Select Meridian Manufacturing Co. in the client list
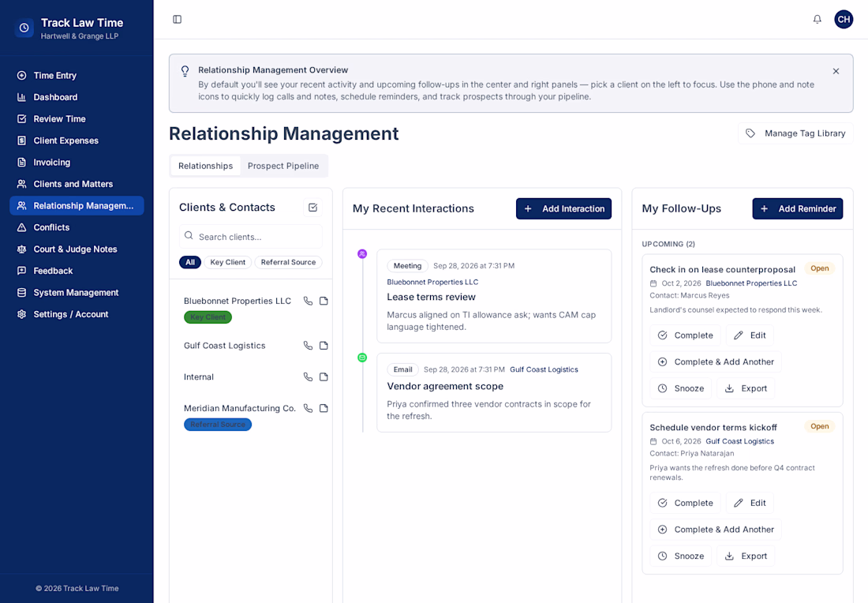 (x=240, y=409)
